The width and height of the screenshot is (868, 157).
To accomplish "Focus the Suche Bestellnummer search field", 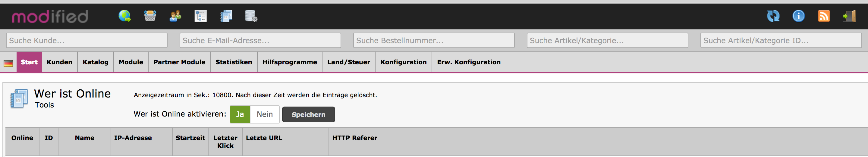I will 434,40.
